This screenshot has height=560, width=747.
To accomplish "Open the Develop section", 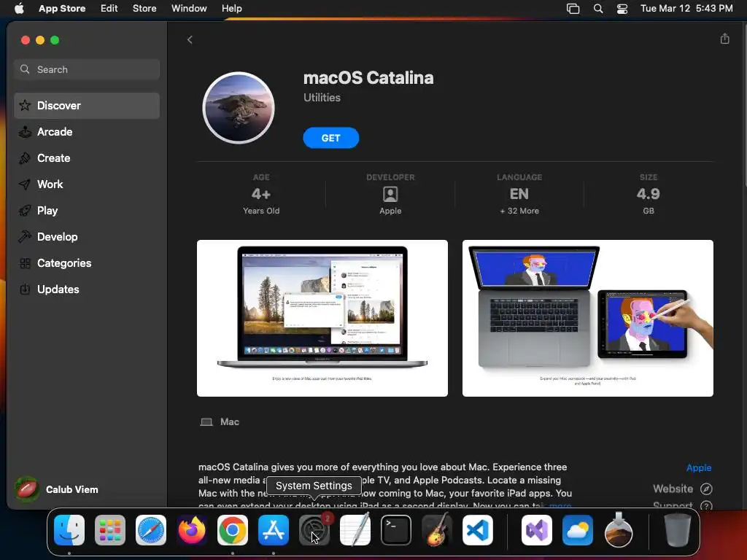I will click(87, 237).
